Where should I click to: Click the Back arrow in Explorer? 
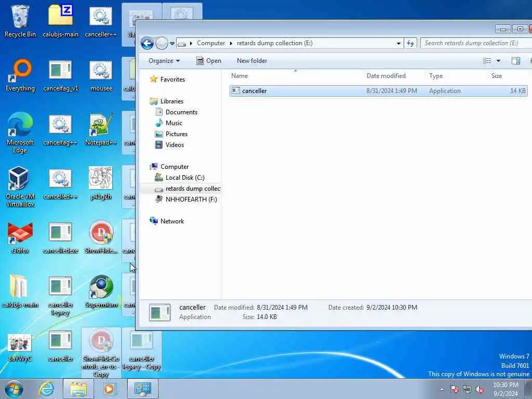[x=147, y=43]
